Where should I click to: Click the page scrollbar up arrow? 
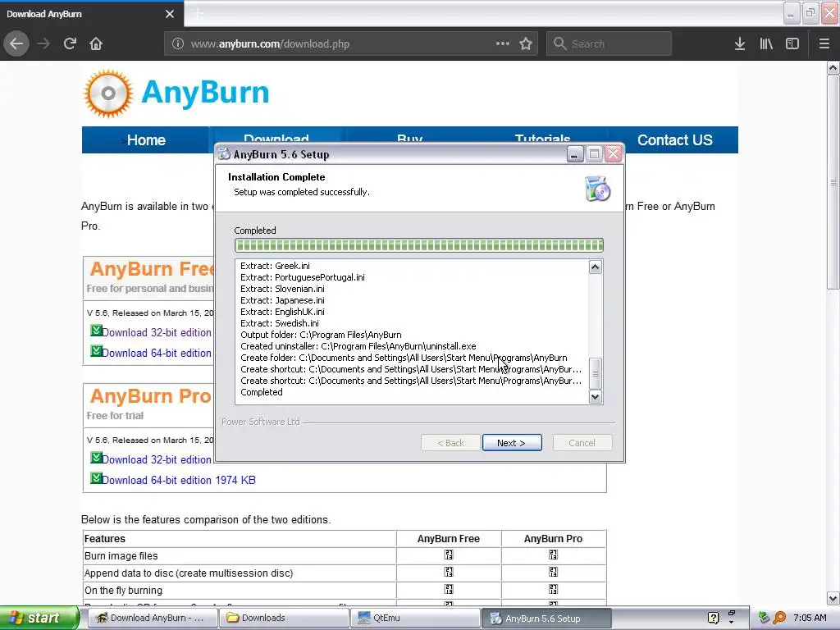[x=833, y=67]
